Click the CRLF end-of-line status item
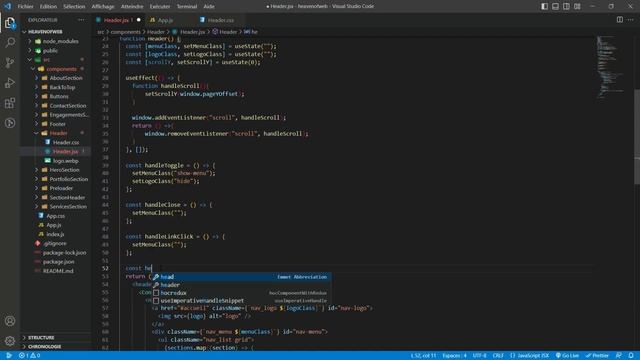Viewport: 640px width, 360px height. tap(498, 356)
